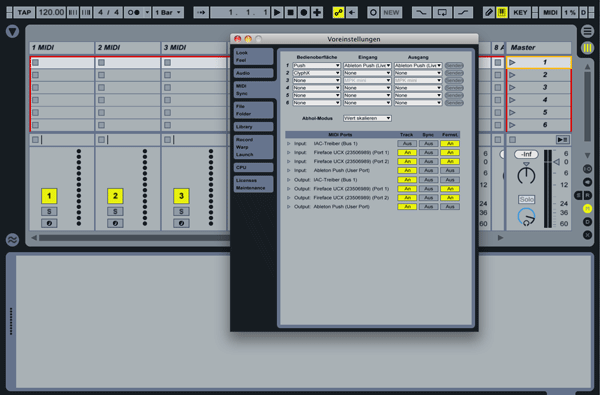Expand the Input Ableton Push User Port row
The image size is (600, 395).
[289, 170]
